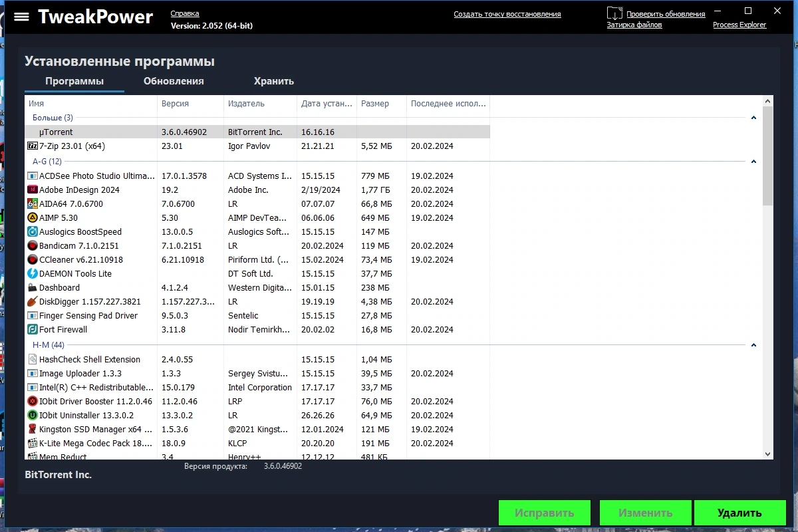The width and height of the screenshot is (798, 532).
Task: Click the 12.01.2024 install date cell
Action: tap(323, 430)
